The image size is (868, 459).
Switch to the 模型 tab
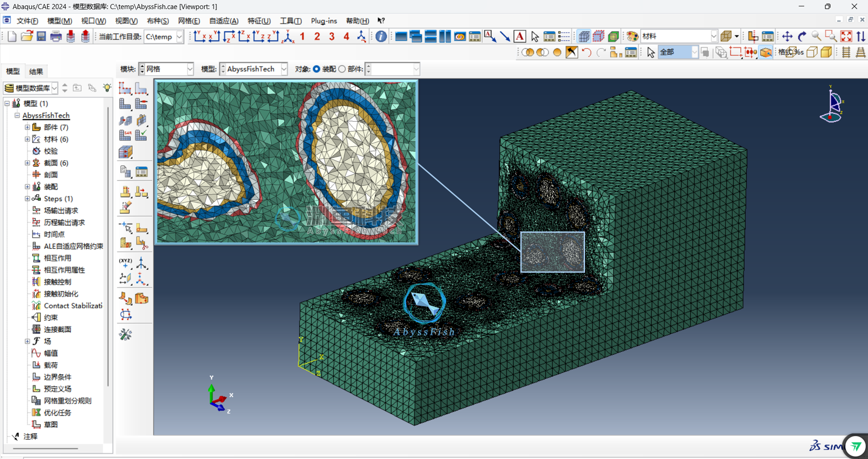13,72
